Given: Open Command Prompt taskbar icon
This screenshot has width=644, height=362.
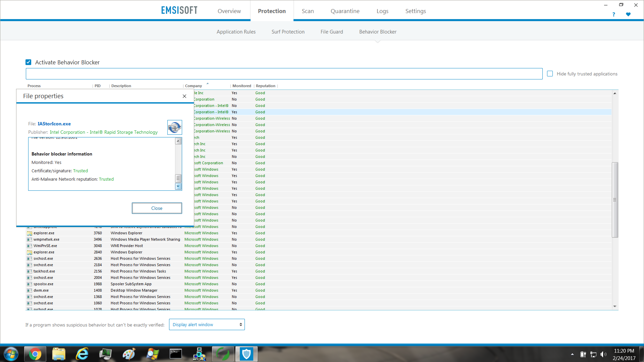Looking at the screenshot, I should point(176,354).
